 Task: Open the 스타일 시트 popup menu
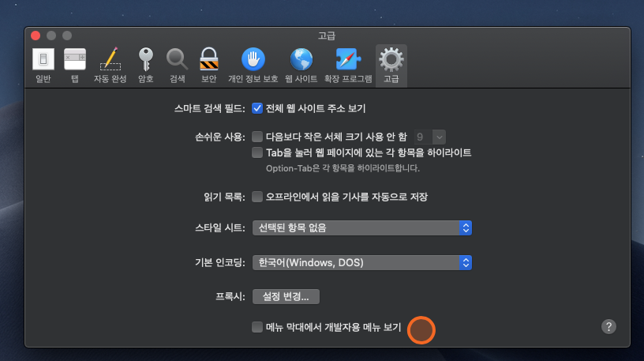(x=361, y=228)
